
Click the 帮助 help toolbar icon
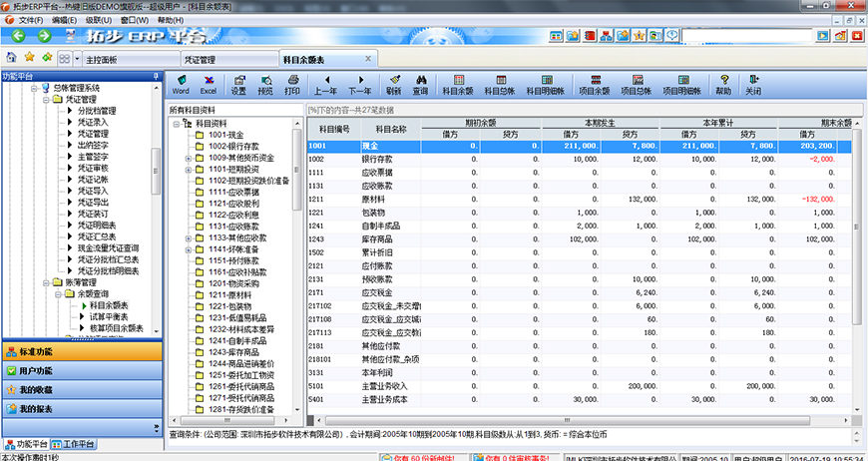click(x=722, y=84)
